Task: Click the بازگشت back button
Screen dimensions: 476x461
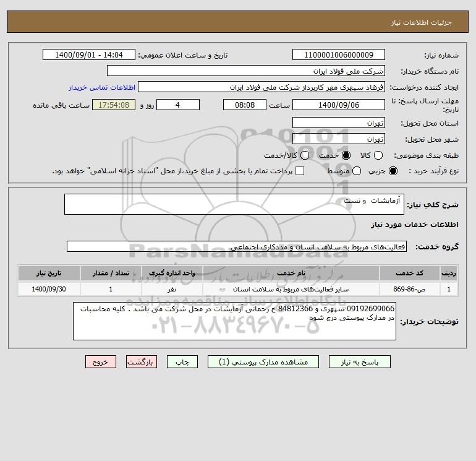Action: click(142, 362)
